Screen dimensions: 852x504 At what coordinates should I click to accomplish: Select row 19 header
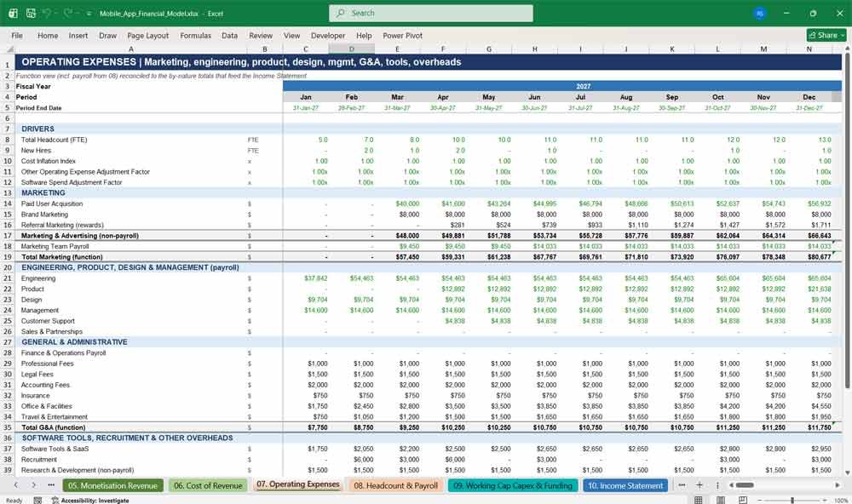[8, 257]
